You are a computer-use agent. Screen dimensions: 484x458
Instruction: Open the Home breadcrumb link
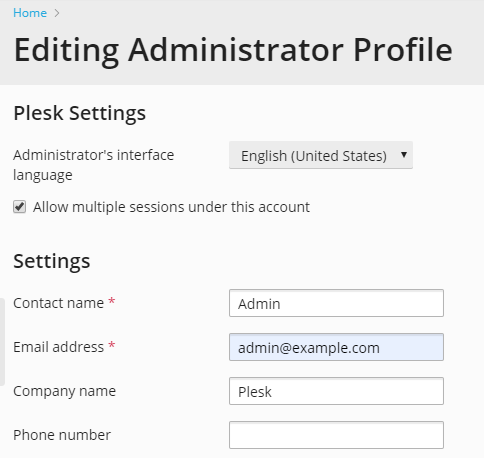pos(30,13)
